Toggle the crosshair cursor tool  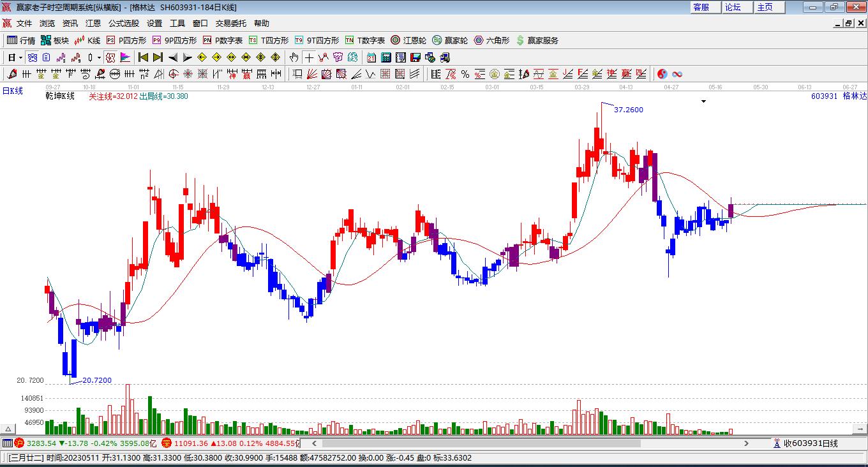coord(309,57)
